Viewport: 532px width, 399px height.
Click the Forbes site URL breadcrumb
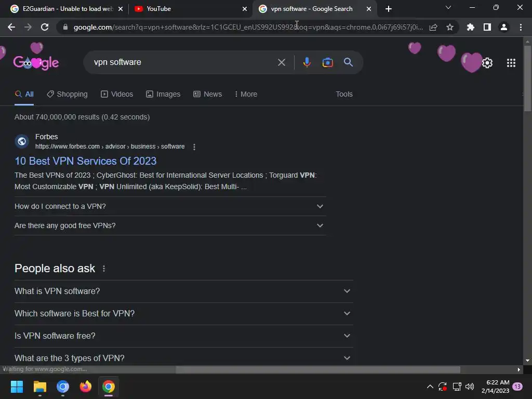pos(110,147)
